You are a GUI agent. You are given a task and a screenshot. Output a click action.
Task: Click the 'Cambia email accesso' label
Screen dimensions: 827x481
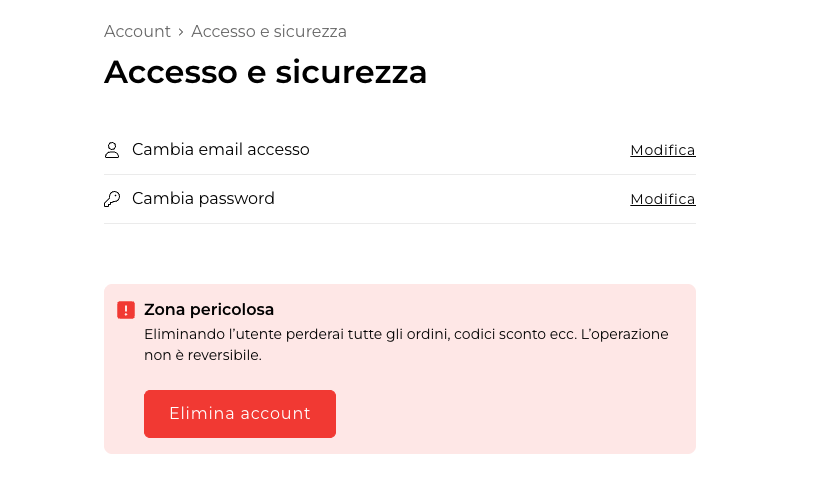click(221, 150)
